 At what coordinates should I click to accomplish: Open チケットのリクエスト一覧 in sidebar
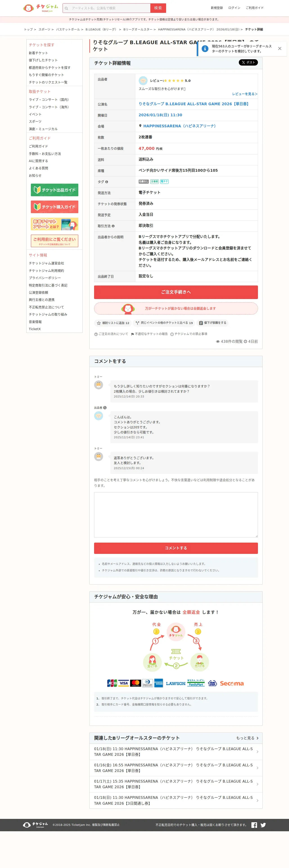pos(48,82)
